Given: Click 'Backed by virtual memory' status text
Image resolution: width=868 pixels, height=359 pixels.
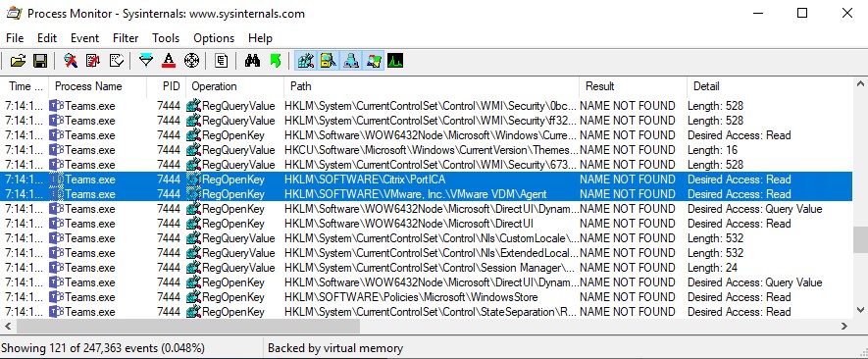Looking at the screenshot, I should click(x=335, y=348).
